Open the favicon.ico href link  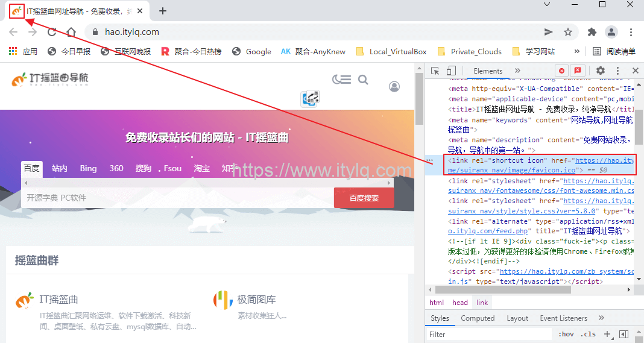tap(512, 170)
